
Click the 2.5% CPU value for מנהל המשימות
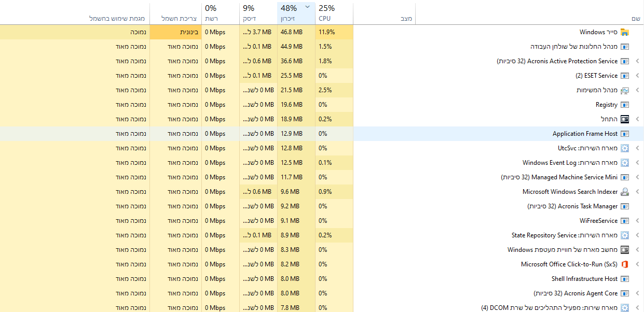325,90
